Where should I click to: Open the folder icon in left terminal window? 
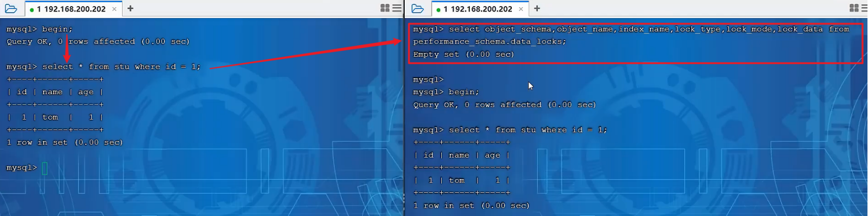(x=11, y=8)
